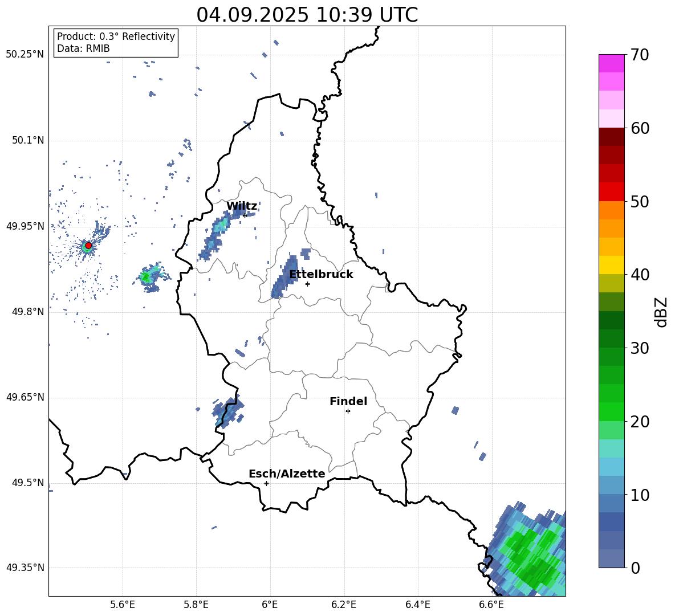This screenshot has height=616, width=675.
Task: Click the red radar site marker
Action: [x=88, y=246]
